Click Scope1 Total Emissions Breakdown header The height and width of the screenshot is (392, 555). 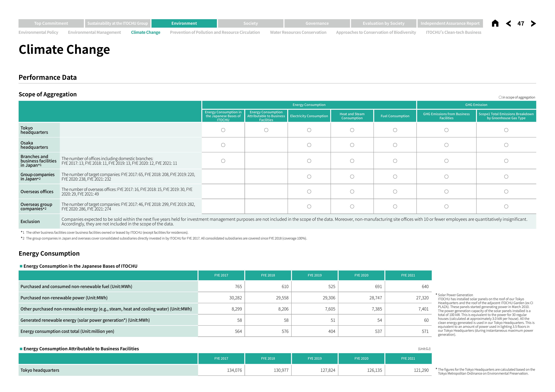506,116
